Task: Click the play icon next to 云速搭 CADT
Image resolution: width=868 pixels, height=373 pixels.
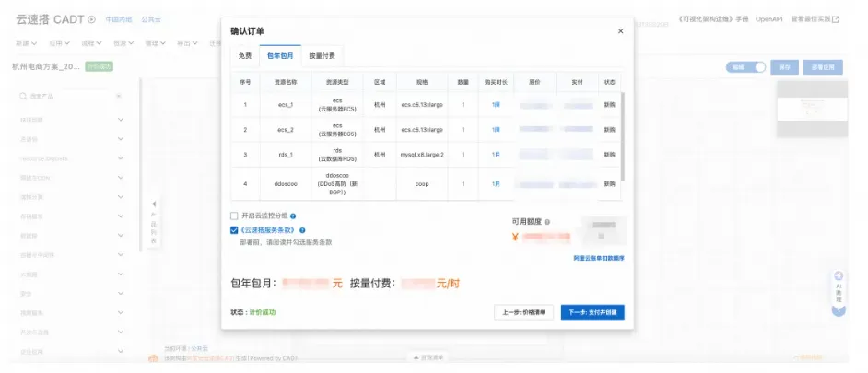Action: coord(92,19)
